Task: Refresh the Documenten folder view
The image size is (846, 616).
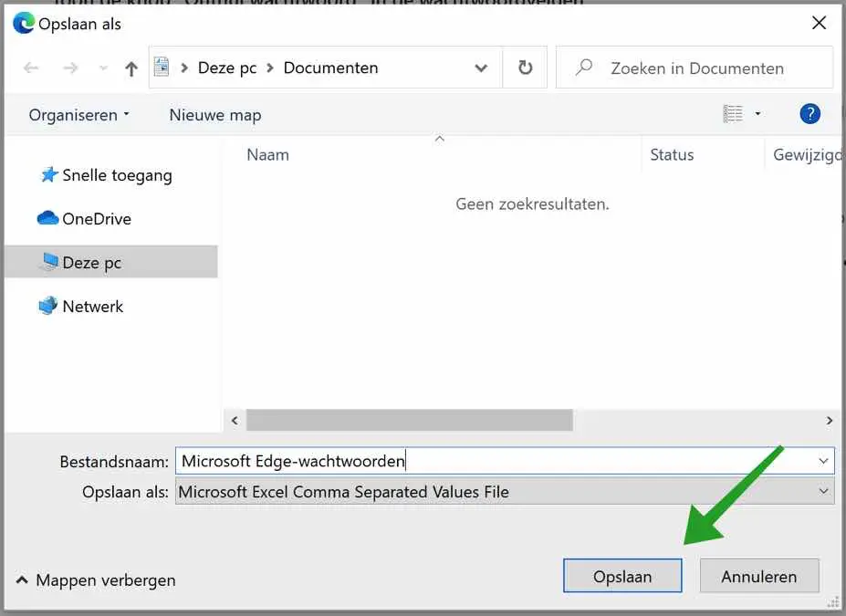Action: tap(525, 68)
